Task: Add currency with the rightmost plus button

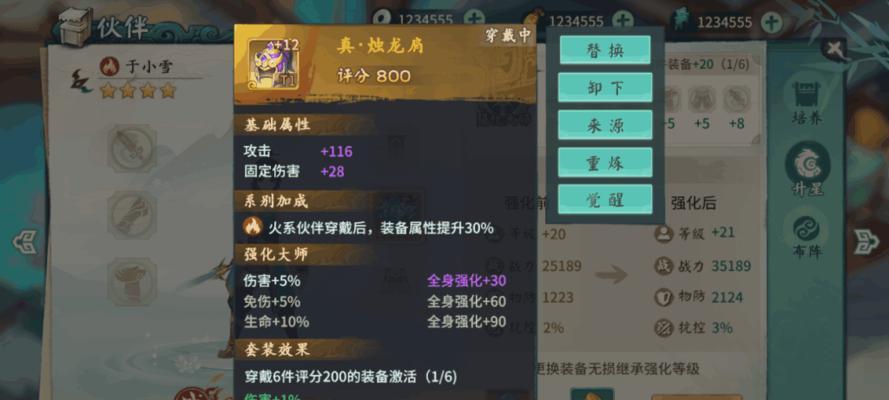Action: [771, 22]
